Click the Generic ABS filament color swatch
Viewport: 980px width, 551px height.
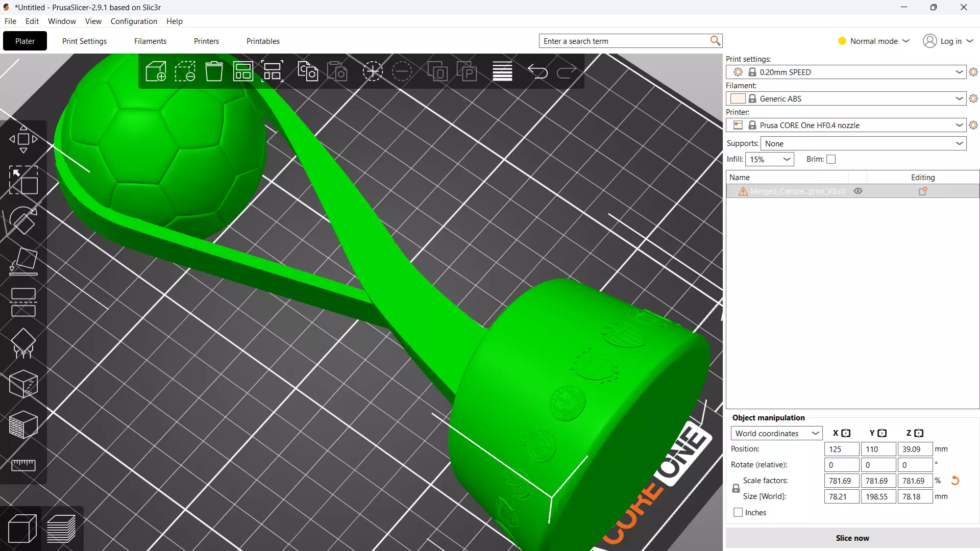(738, 98)
